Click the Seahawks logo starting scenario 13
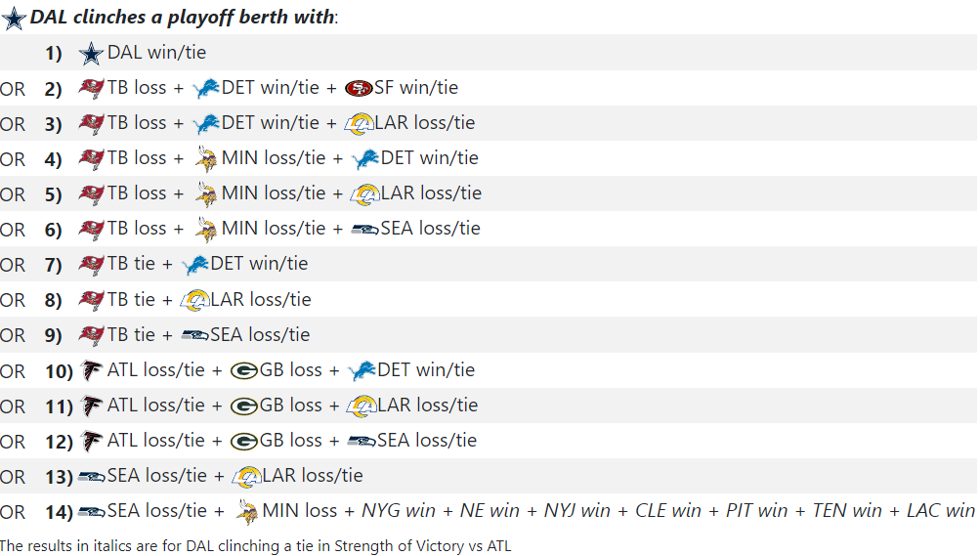Viewport: 980px width, 556px height. (x=91, y=477)
